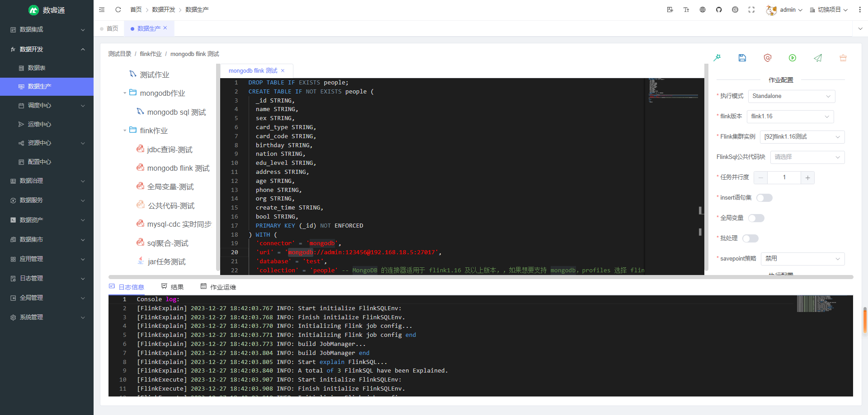
Task: Open the savepoint策略 dropdown
Action: (x=803, y=259)
